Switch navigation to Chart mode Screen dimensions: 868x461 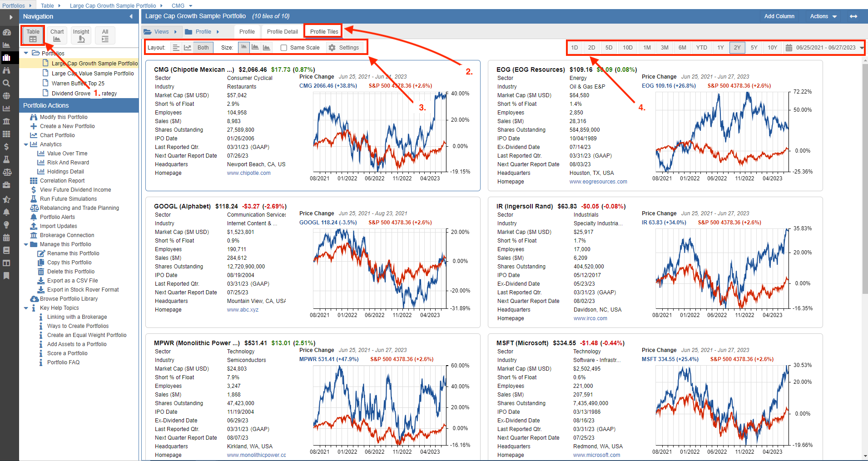point(57,35)
